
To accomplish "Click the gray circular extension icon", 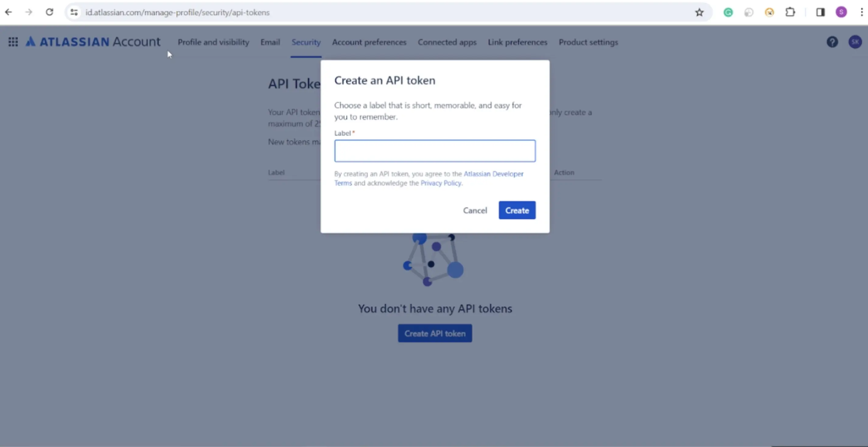I will [x=749, y=12].
